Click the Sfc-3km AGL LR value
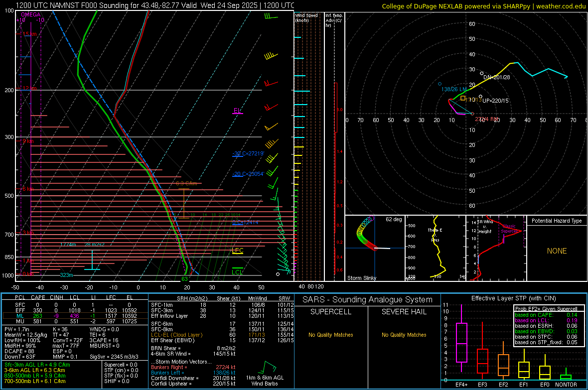The width and height of the screenshot is (588, 390). click(37, 365)
